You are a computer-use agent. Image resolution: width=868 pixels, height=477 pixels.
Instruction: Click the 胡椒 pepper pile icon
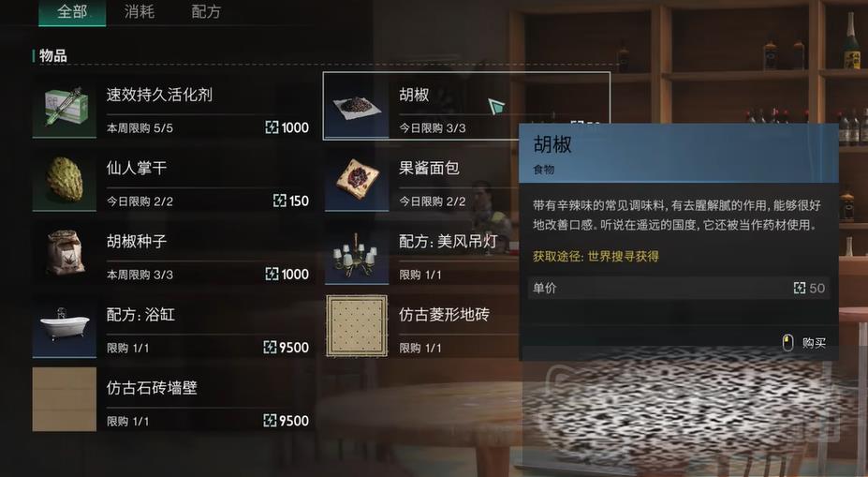click(x=357, y=107)
